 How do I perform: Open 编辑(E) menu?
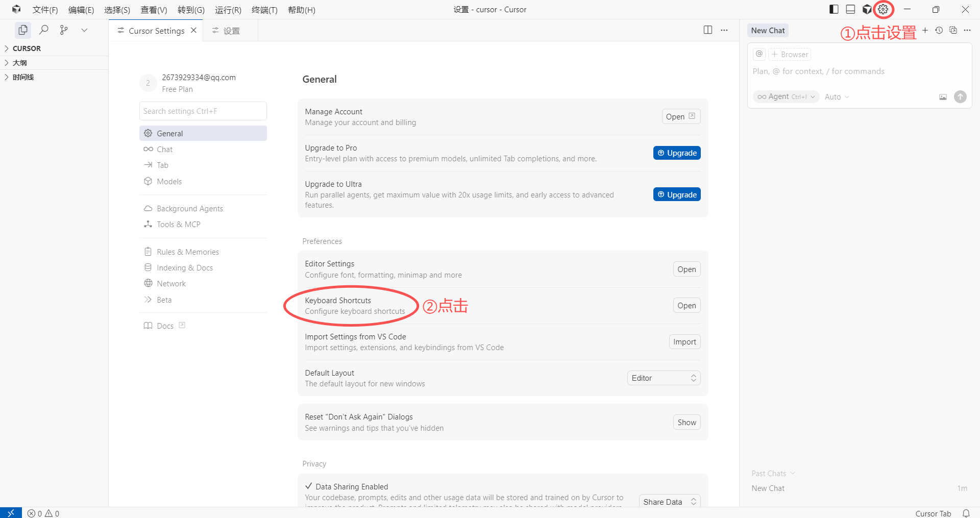click(x=81, y=10)
